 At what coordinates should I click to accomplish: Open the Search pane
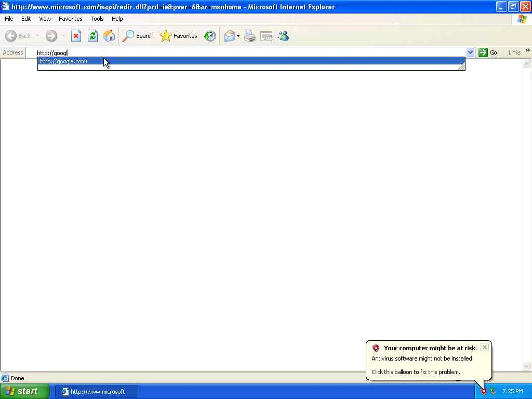click(138, 36)
